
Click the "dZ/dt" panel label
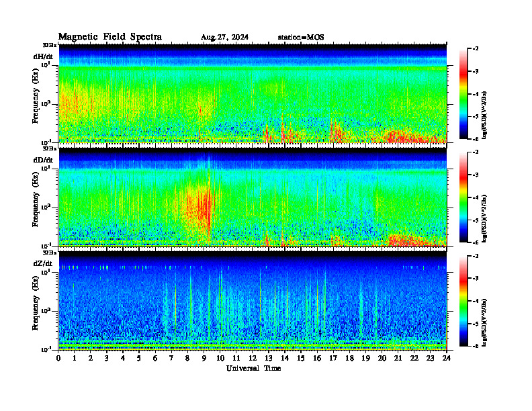pyautogui.click(x=43, y=263)
